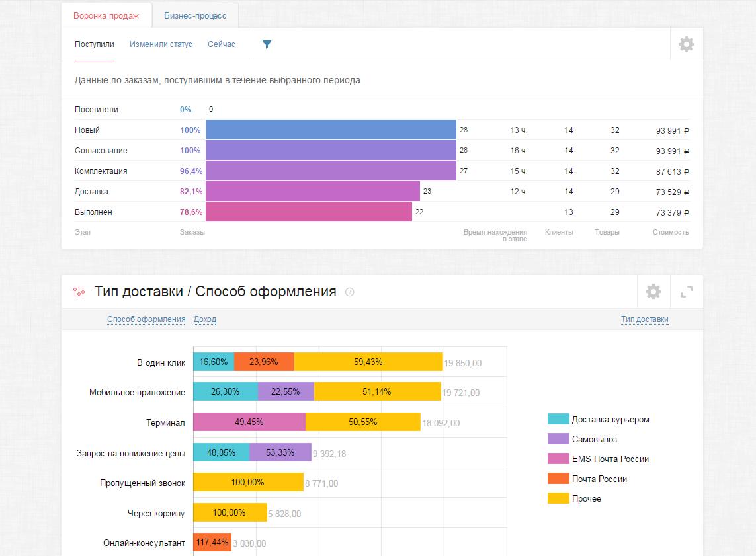
Task: Open Доход metric dropdown
Action: pyautogui.click(x=205, y=319)
